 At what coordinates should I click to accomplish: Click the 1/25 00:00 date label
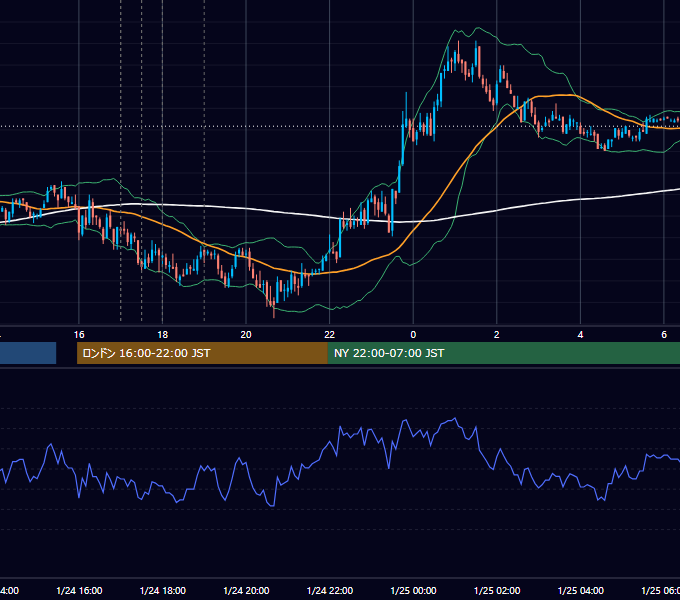413,590
